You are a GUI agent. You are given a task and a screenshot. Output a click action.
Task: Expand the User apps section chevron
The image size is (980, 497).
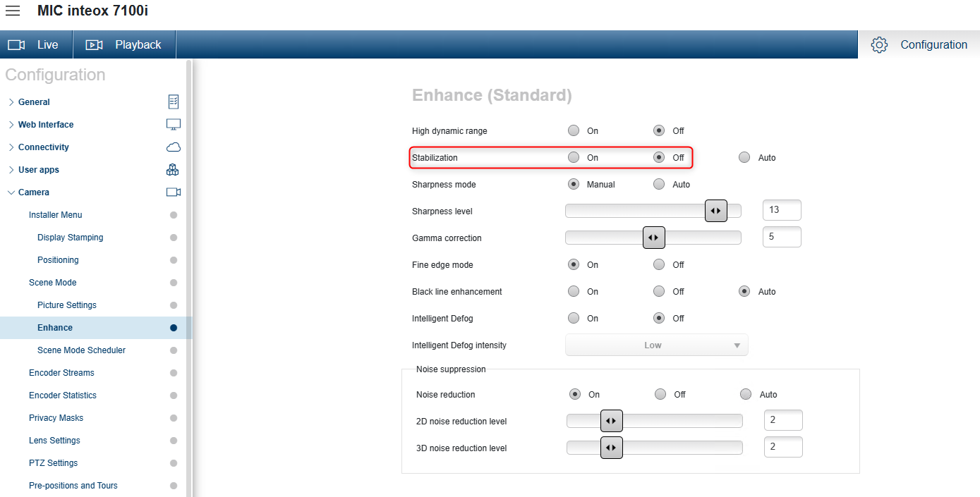pos(11,170)
